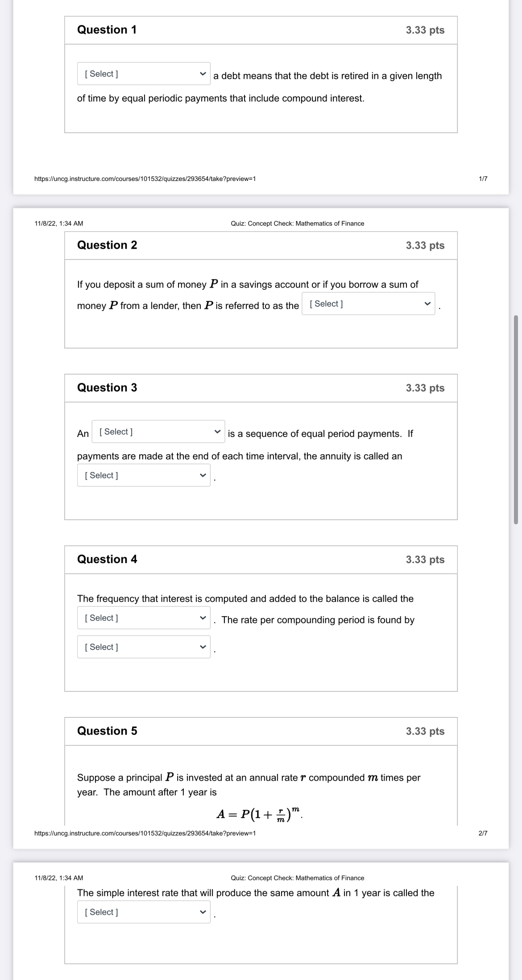Click the chevron arrow beside Question 2 selector
This screenshot has height=980, width=522.
click(x=427, y=304)
